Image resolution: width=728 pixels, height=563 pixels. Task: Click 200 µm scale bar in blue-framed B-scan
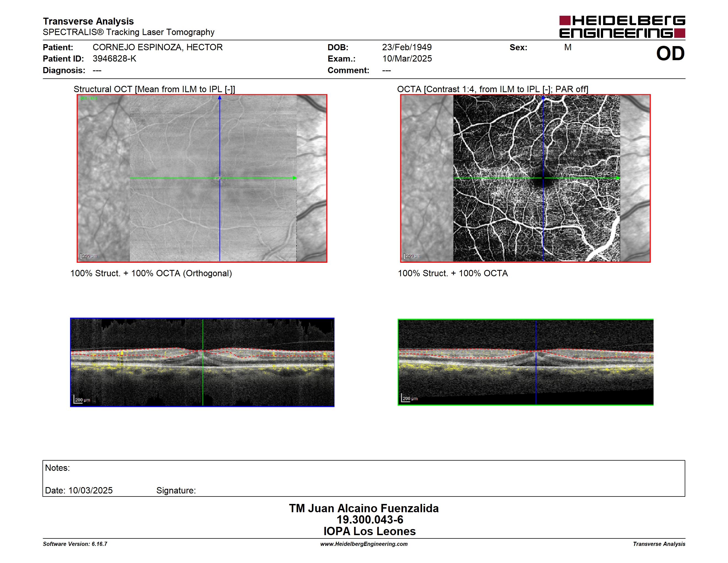pyautogui.click(x=82, y=400)
